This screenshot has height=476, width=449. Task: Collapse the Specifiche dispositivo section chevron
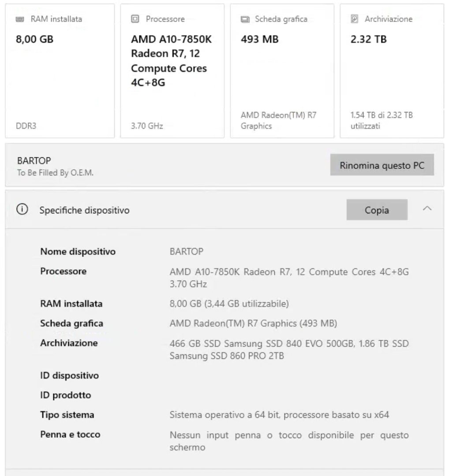pos(427,209)
